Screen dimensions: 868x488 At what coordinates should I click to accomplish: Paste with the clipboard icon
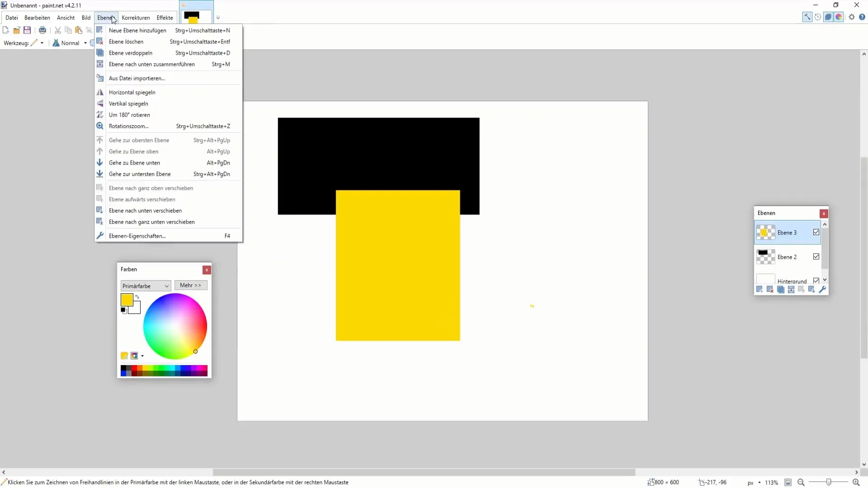(x=79, y=30)
